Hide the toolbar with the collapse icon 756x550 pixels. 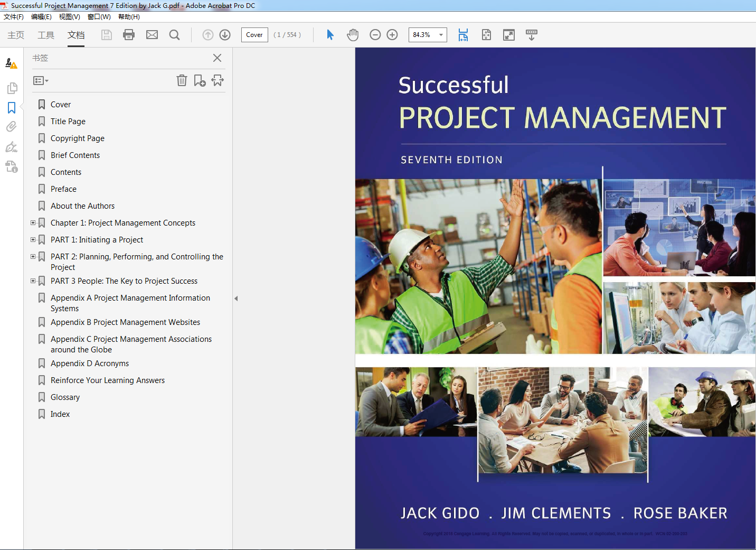pos(531,34)
